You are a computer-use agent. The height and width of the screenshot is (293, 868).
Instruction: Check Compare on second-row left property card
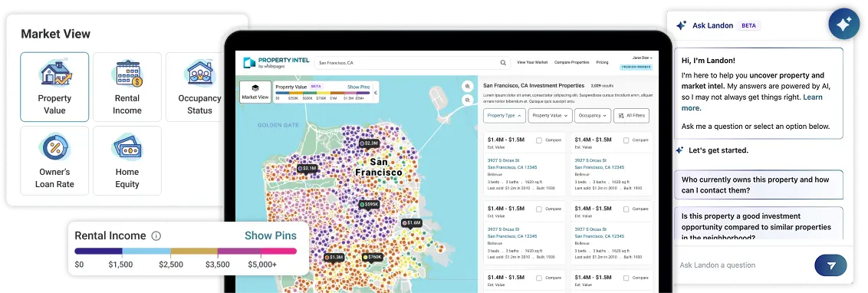pyautogui.click(x=539, y=209)
